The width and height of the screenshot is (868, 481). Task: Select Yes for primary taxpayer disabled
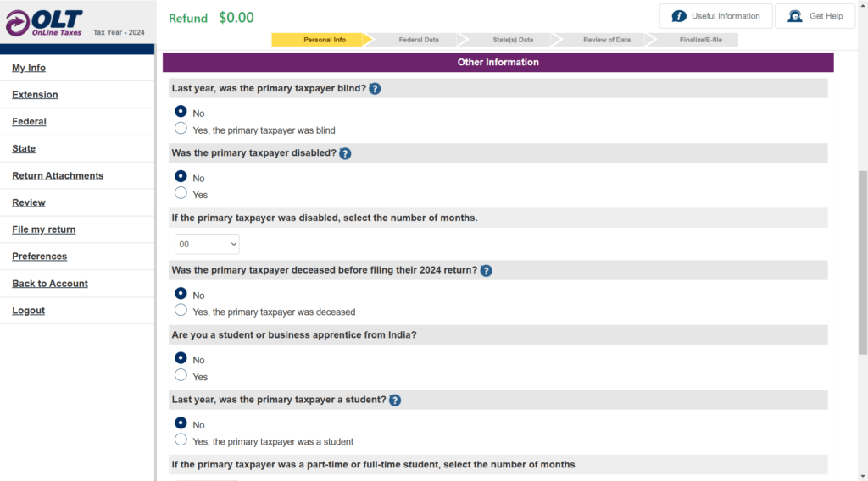coord(181,193)
